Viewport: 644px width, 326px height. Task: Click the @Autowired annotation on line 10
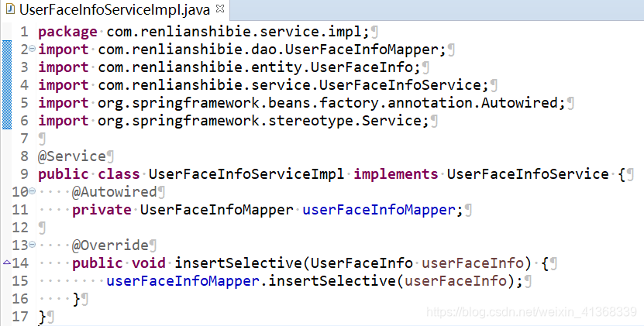[x=115, y=192]
